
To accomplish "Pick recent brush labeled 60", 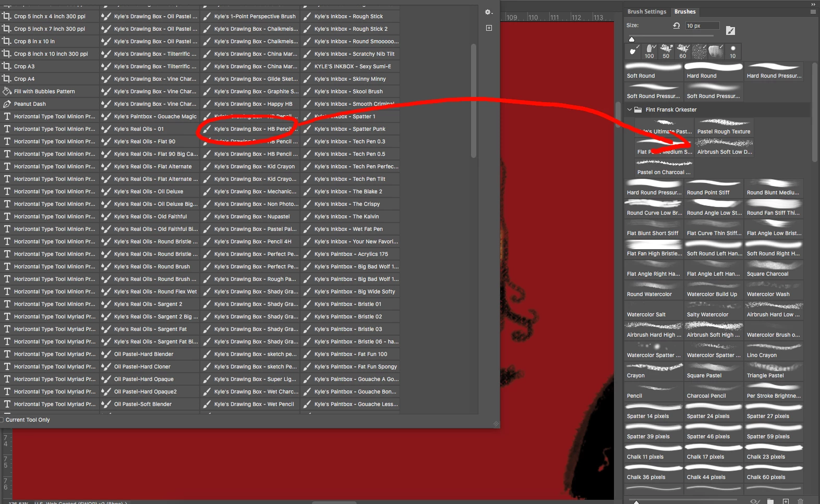I will pyautogui.click(x=683, y=51).
